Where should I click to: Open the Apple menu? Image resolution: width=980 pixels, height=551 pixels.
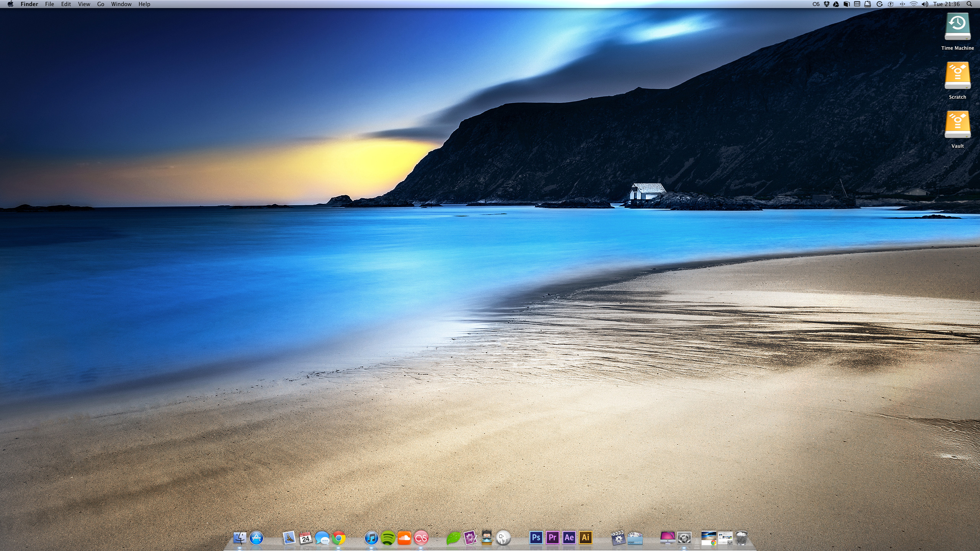10,4
